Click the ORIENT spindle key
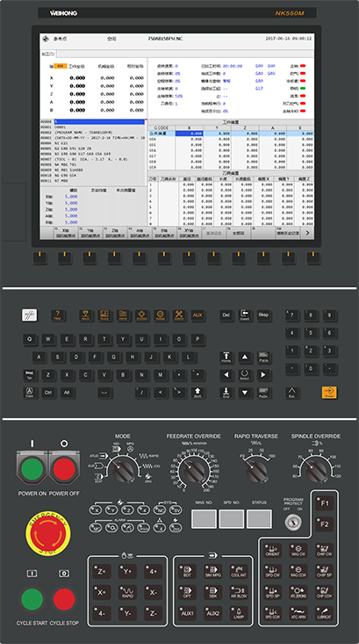This screenshot has width=359, height=644. 273,550
